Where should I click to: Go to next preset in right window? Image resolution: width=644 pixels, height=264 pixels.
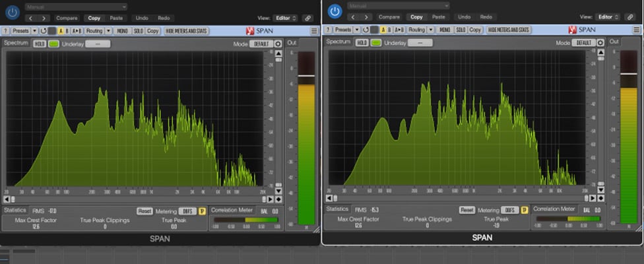coord(366,17)
